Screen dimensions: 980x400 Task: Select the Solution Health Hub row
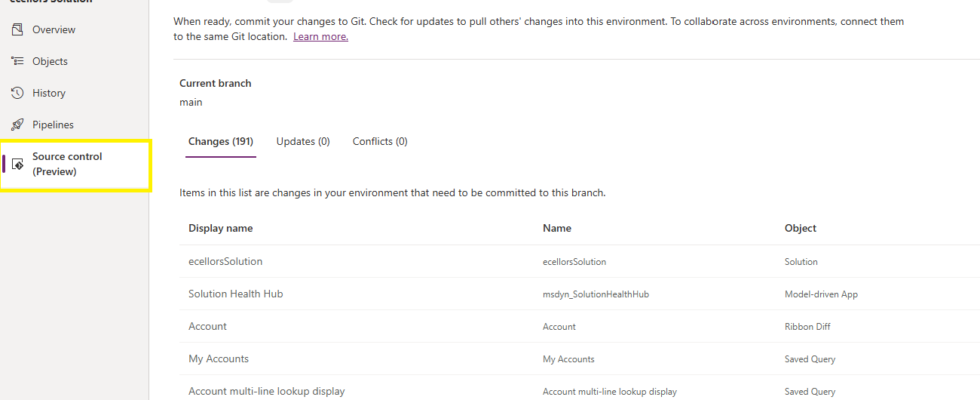click(x=236, y=294)
